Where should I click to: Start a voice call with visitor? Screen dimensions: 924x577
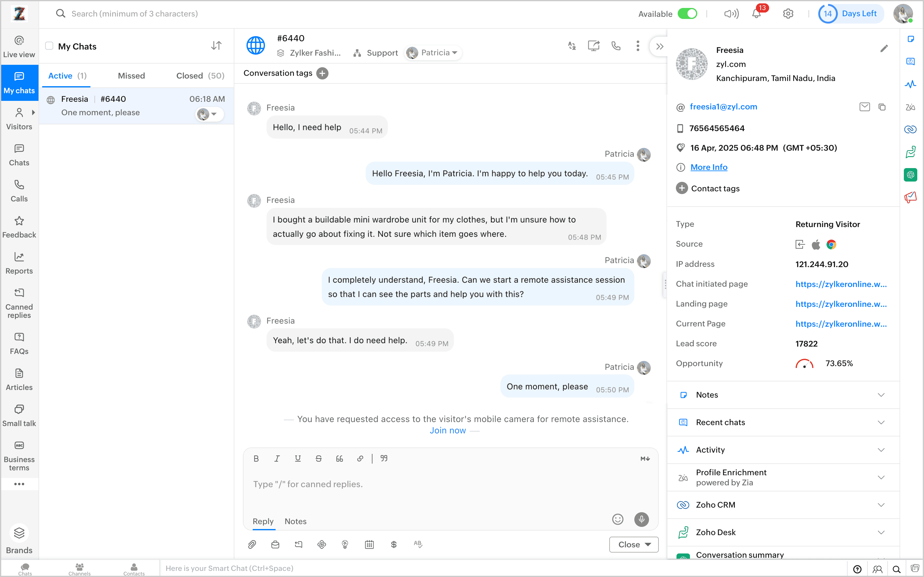(x=616, y=46)
